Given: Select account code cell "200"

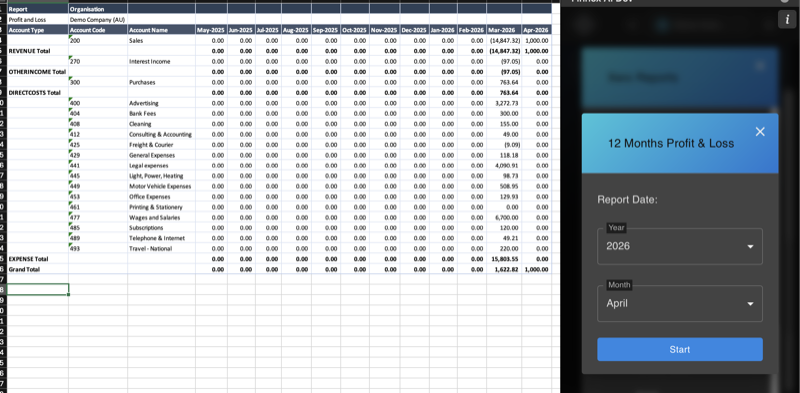Looking at the screenshot, I should point(98,40).
